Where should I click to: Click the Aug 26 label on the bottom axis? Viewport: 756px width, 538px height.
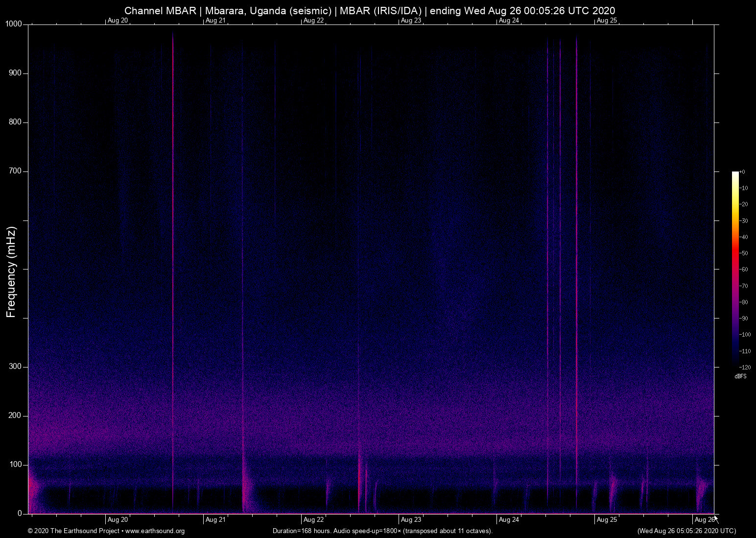coord(704,520)
